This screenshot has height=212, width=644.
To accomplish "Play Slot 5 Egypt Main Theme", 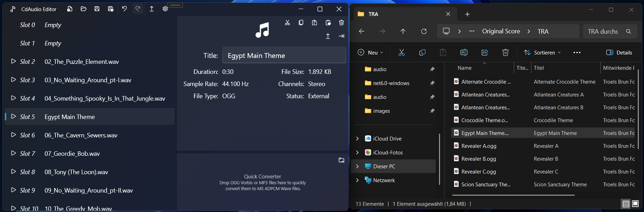I will tap(14, 116).
